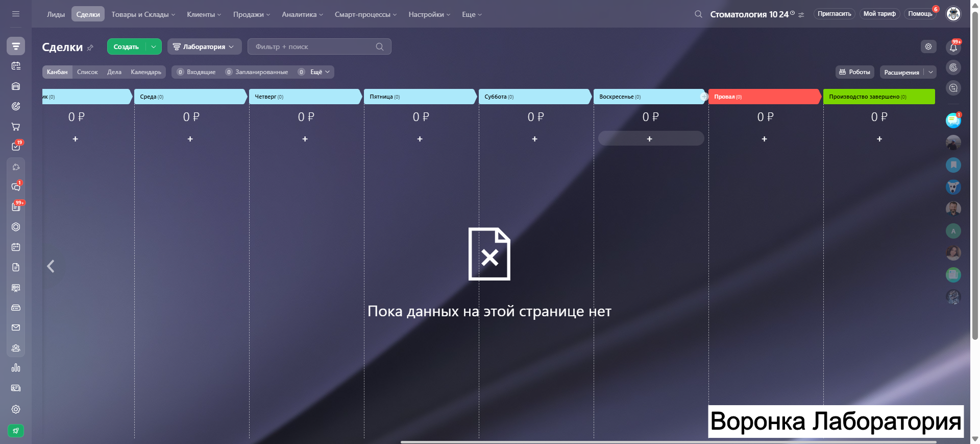Expand the Продажи menu

coord(252,14)
